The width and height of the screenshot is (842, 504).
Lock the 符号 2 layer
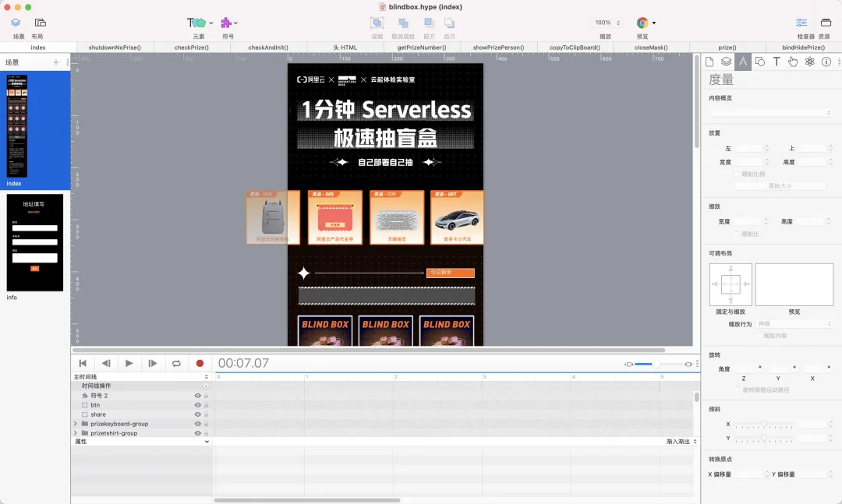(x=206, y=396)
